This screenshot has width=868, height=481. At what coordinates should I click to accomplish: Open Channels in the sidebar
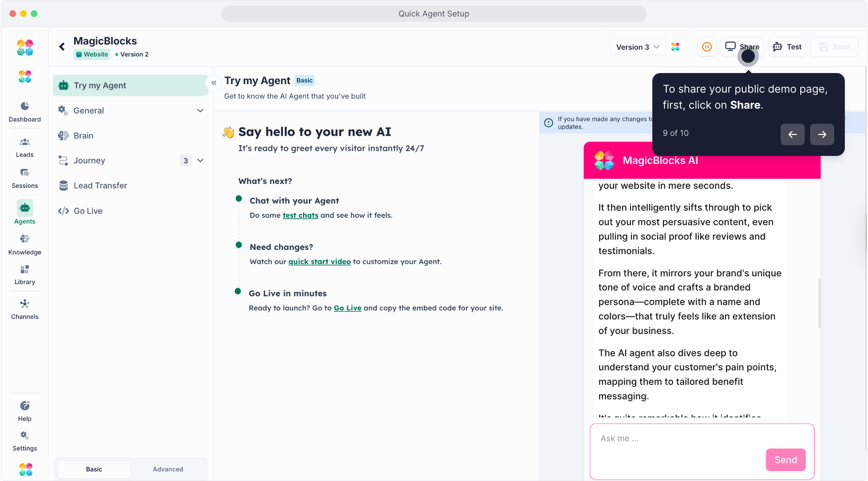pyautogui.click(x=25, y=309)
